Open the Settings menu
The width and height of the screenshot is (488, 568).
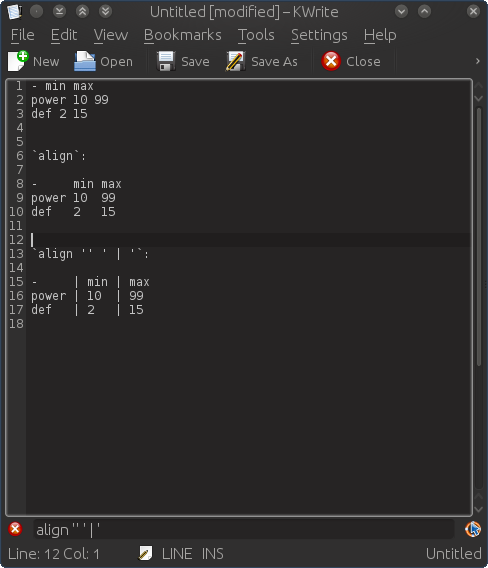(319, 35)
